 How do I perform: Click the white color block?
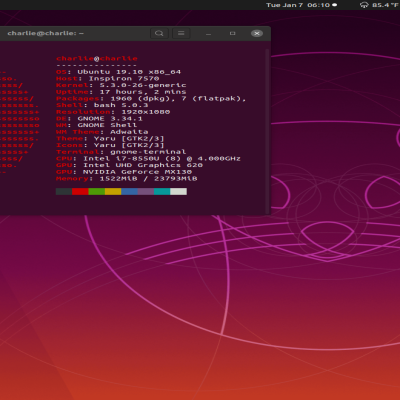coord(178,191)
